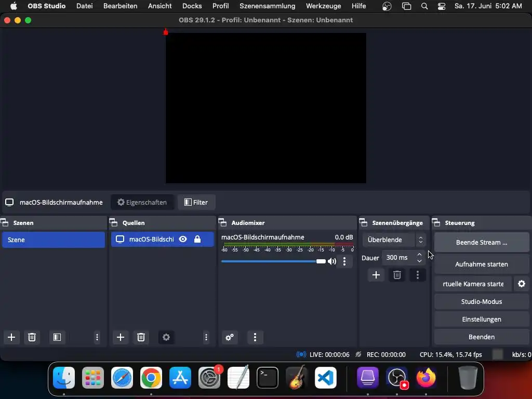Open Firefox from the Dock

coord(426,378)
